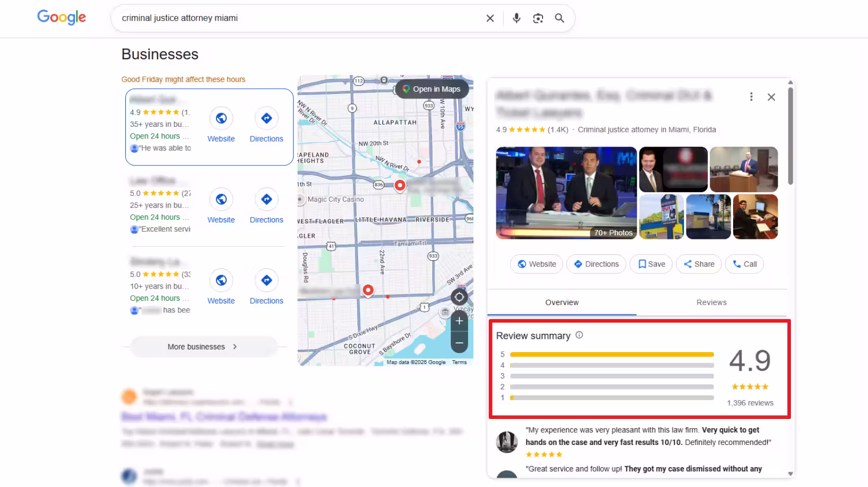Zoom in on the map with the plus control
Image resolution: width=868 pixels, height=487 pixels.
(x=459, y=320)
